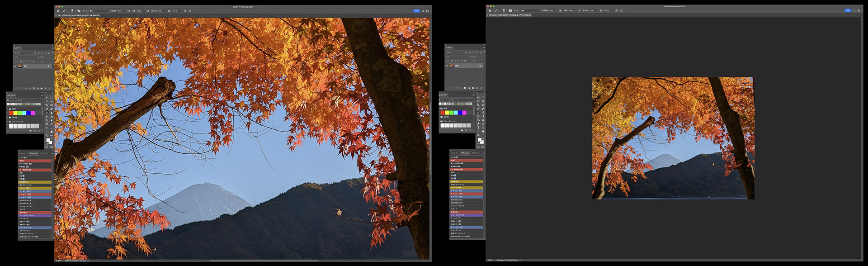Open Brush Settings panel icon in left window
Viewport: 868px width, 266px height.
[79, 11]
